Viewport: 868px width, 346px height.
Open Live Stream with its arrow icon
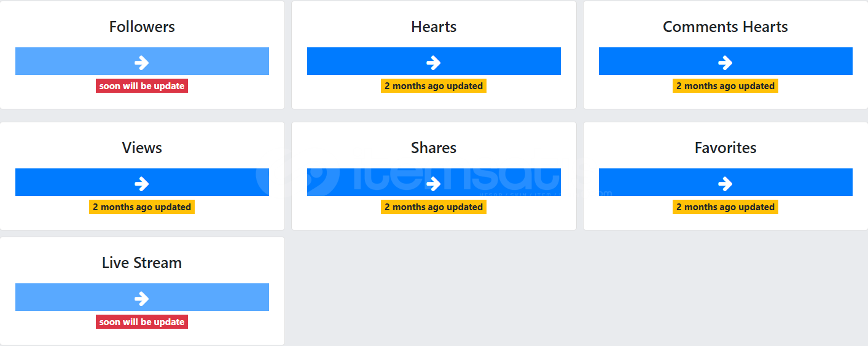click(x=142, y=298)
